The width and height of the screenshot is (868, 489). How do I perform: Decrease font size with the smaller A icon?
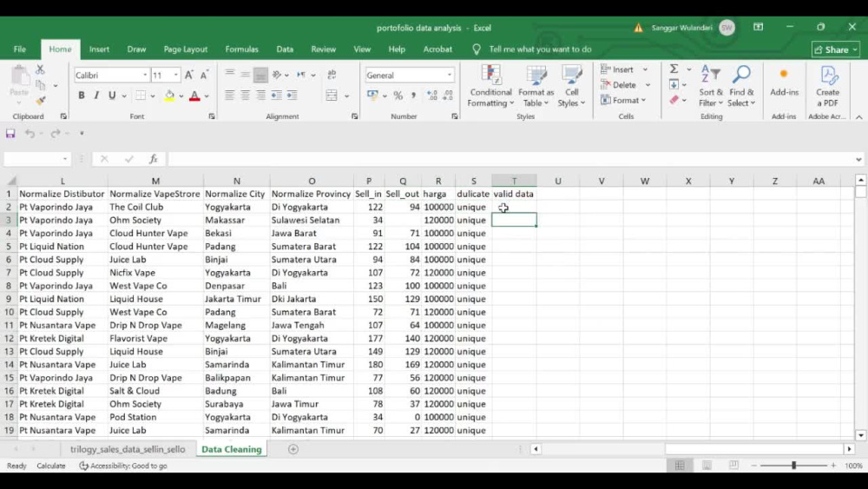point(204,75)
